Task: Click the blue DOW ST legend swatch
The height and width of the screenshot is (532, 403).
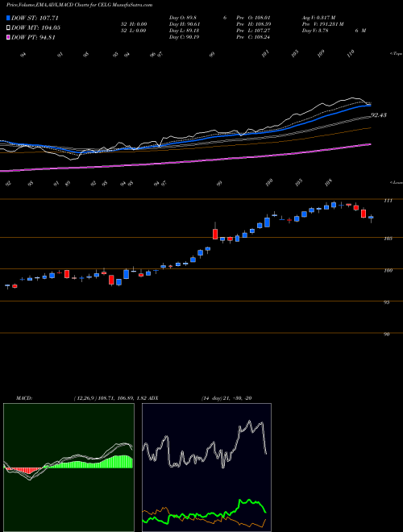Action: tap(8, 18)
